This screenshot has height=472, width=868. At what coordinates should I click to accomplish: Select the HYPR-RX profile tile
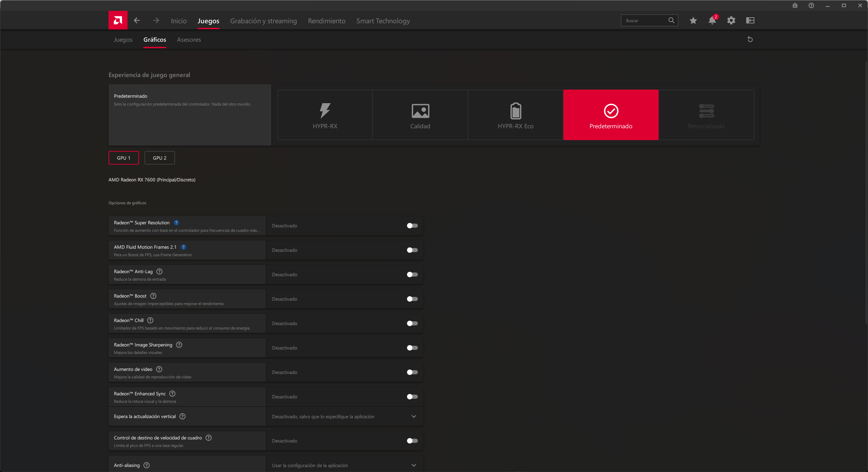pyautogui.click(x=325, y=115)
